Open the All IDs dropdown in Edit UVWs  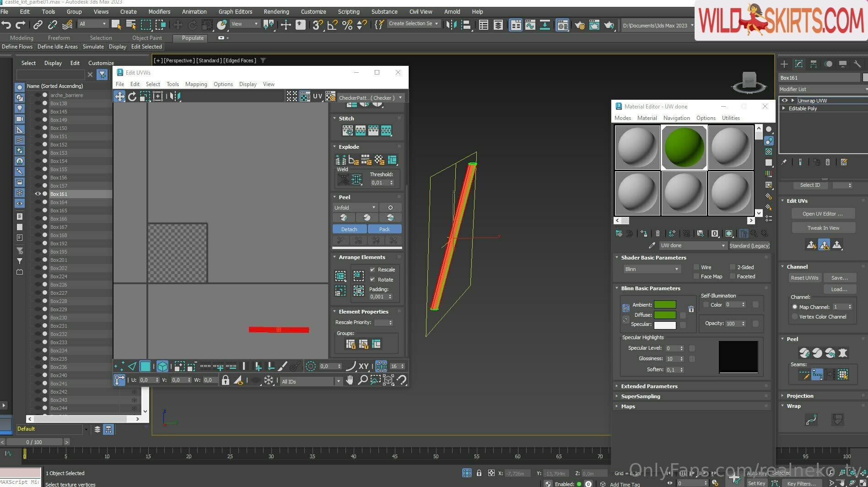pyautogui.click(x=311, y=381)
